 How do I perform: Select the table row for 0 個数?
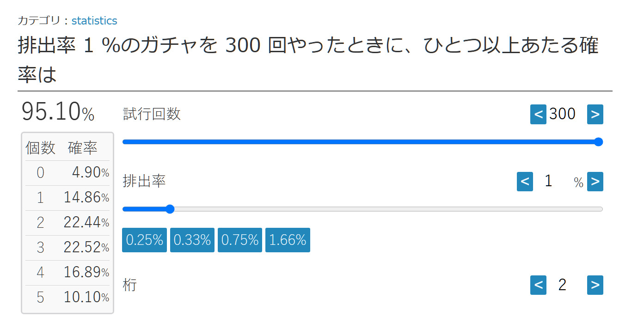pos(67,173)
